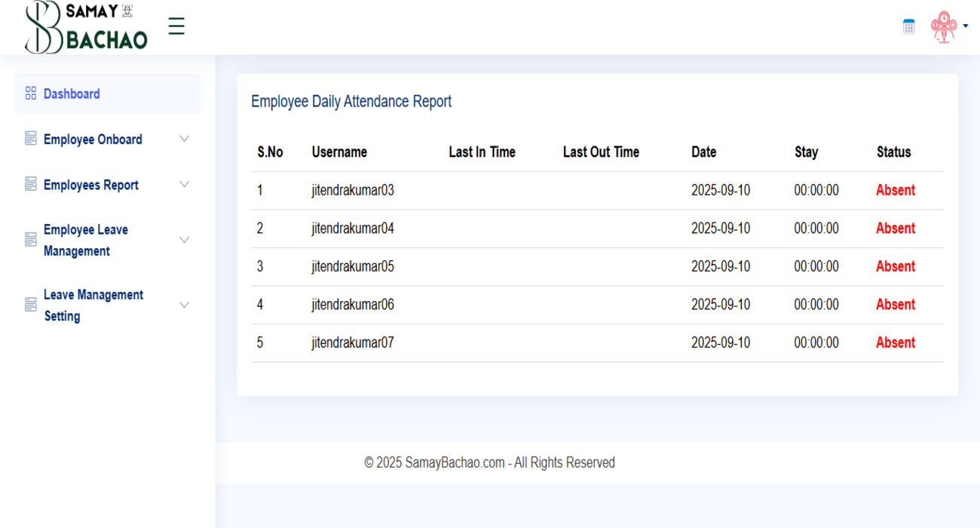Select the jitendrakumar05 username row
980x528 pixels.
[352, 266]
